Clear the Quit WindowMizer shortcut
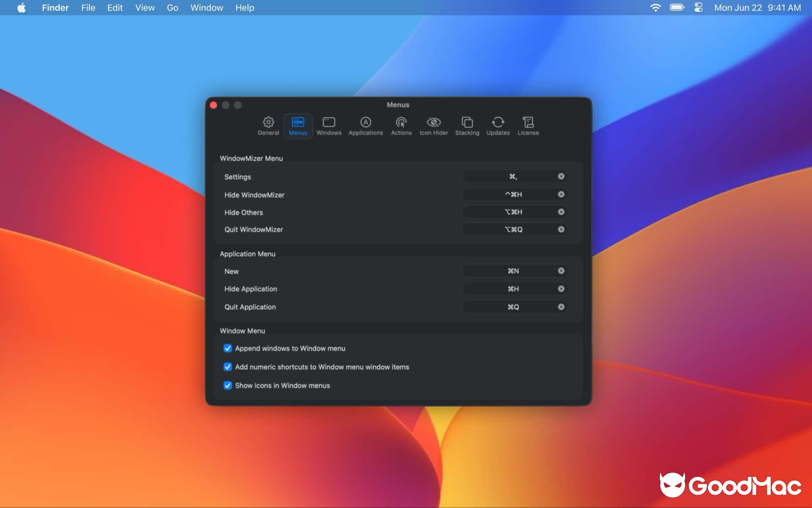 [561, 229]
